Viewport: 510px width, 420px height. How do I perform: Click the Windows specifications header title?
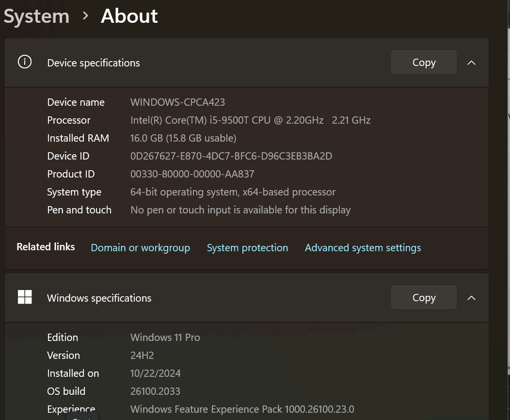pyautogui.click(x=99, y=298)
